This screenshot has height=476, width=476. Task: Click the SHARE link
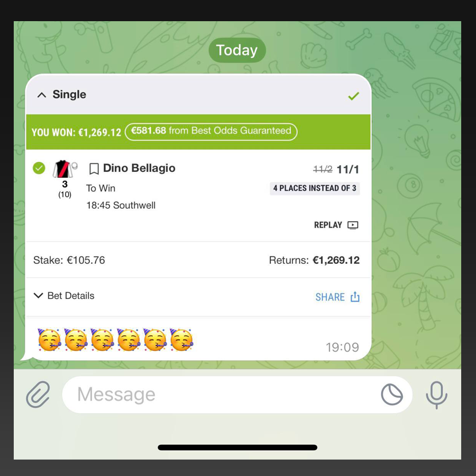(330, 297)
